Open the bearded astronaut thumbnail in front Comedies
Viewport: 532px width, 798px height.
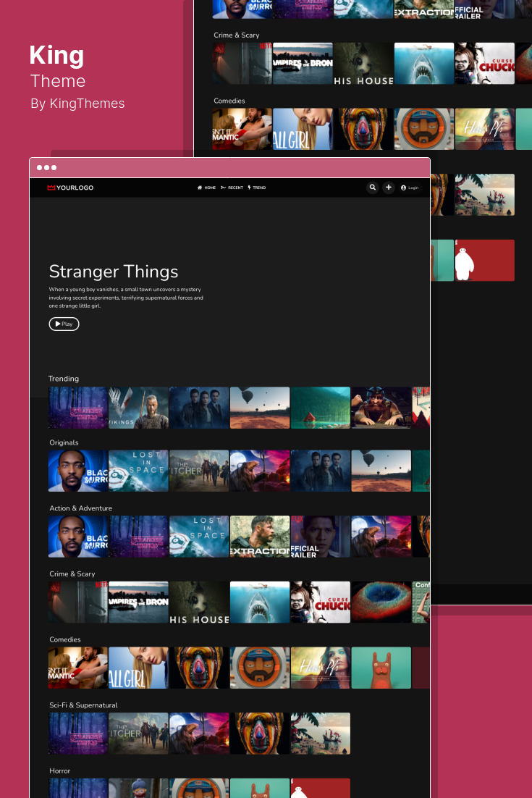pyautogui.click(x=260, y=668)
